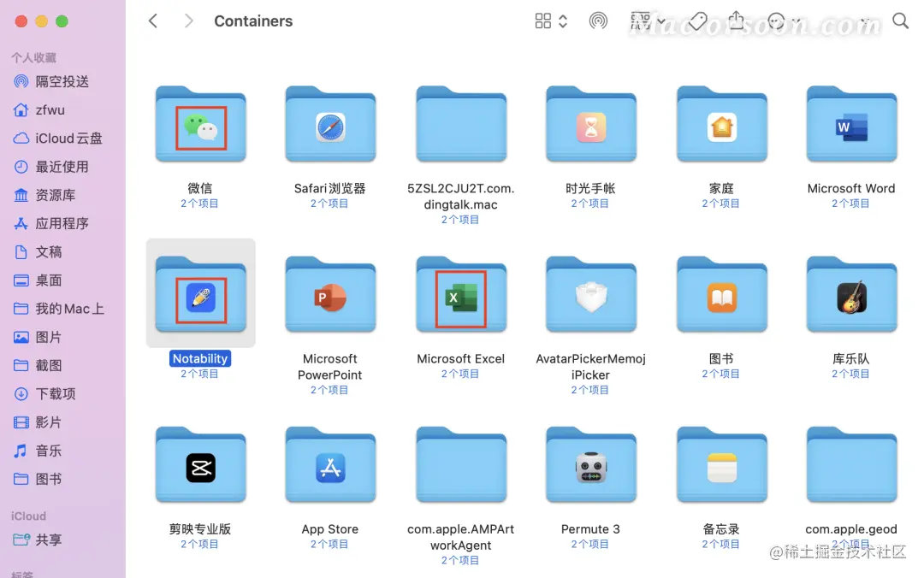Select the 剪映专业版 folder

[200, 465]
